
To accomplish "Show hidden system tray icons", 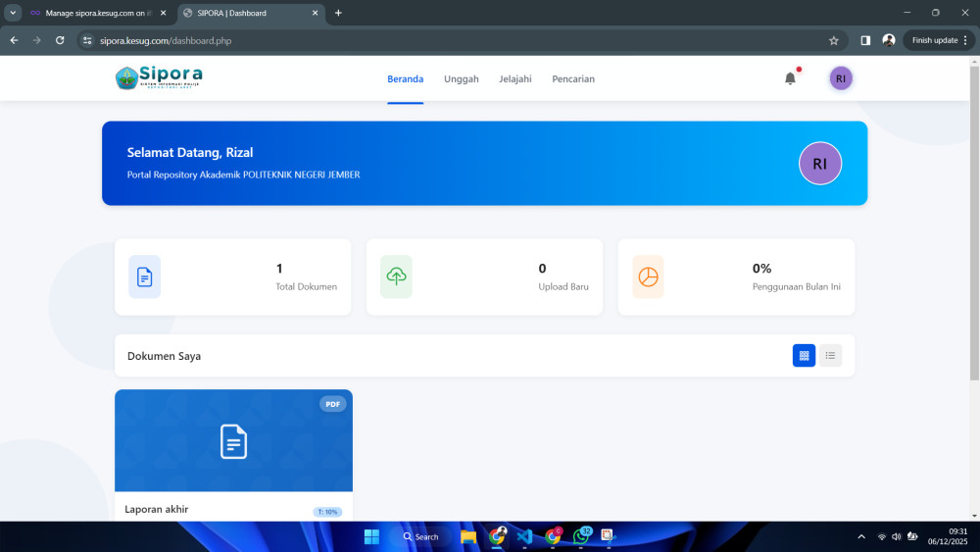I will pos(861,536).
